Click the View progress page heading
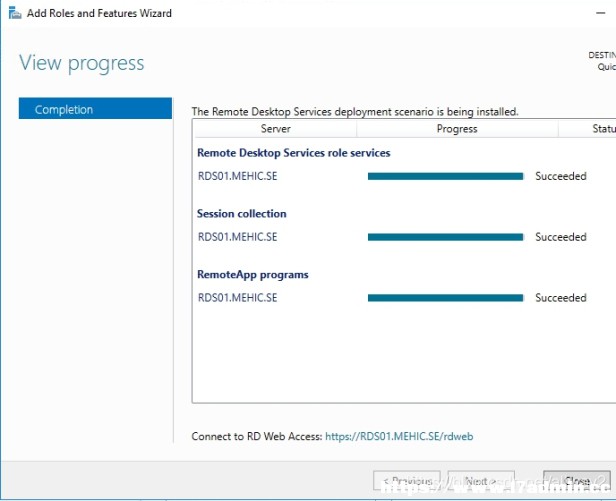This screenshot has height=501, width=616. 82,63
